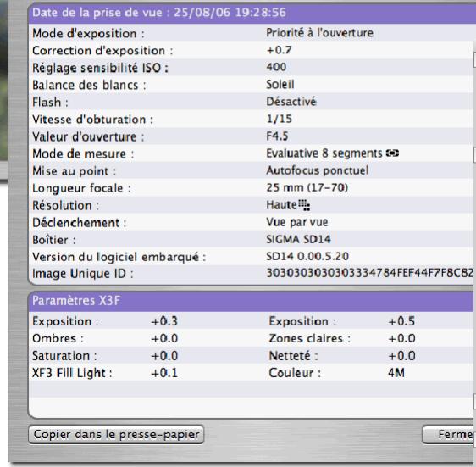The height and width of the screenshot is (467, 476).
Task: Click the Mise au point label
Action: pos(74,171)
